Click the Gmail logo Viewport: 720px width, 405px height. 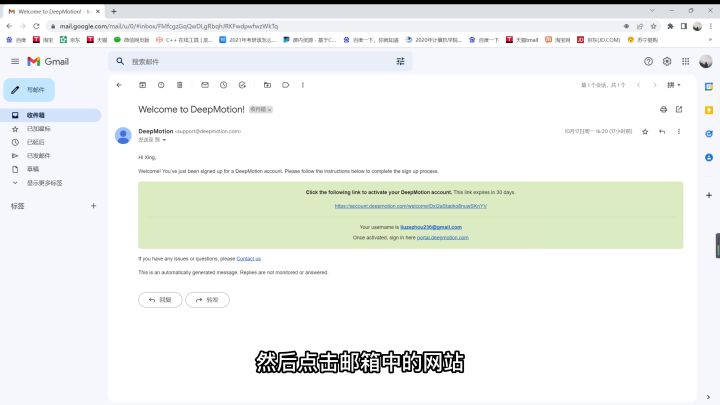point(48,62)
